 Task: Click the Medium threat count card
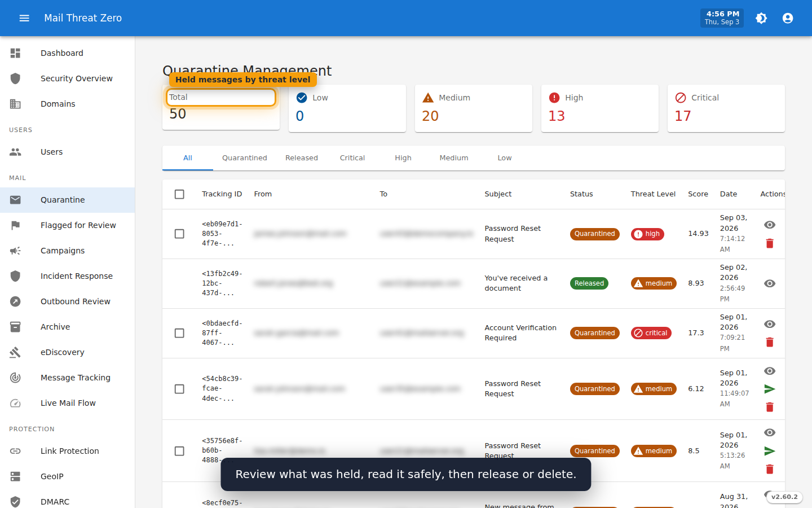pyautogui.click(x=474, y=108)
